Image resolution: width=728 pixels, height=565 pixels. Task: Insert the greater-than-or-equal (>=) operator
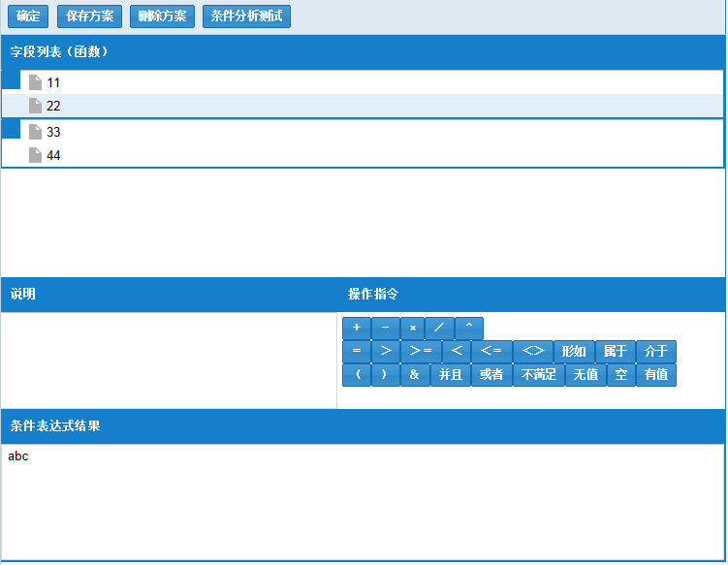click(422, 352)
